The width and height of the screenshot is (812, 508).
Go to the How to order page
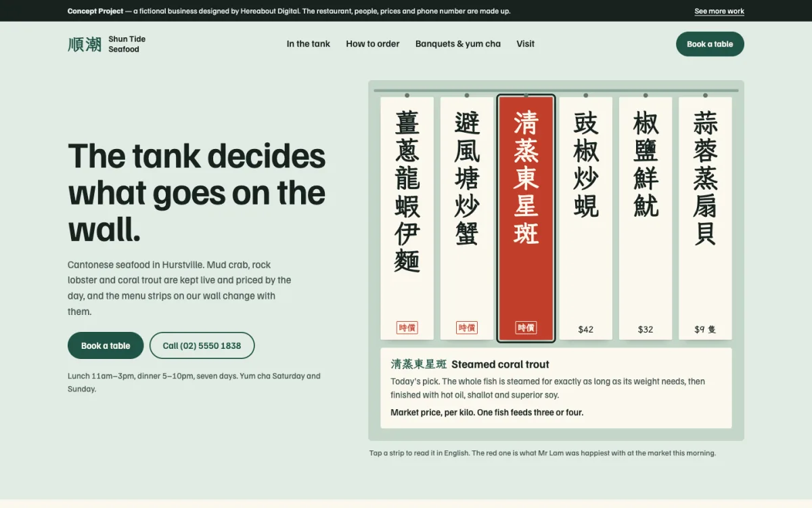point(373,44)
